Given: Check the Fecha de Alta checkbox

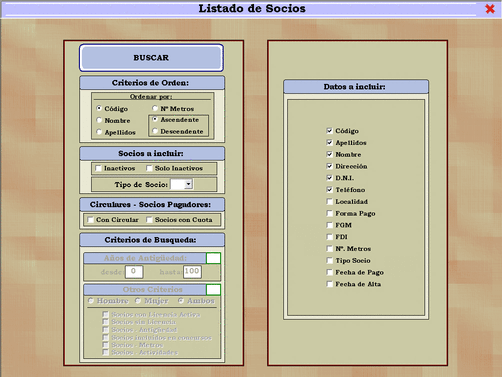Looking at the screenshot, I should click(x=330, y=284).
